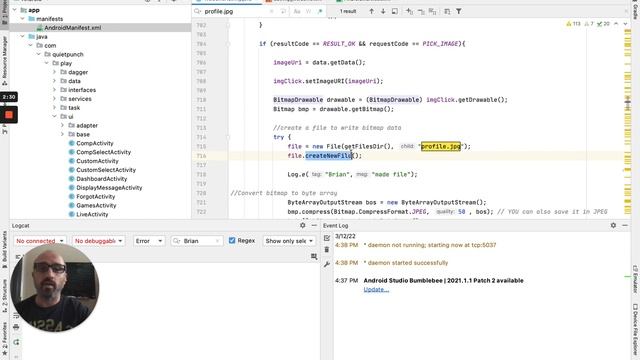This screenshot has height=360, width=640.
Task: Expand the adapter package
Action: (62, 125)
